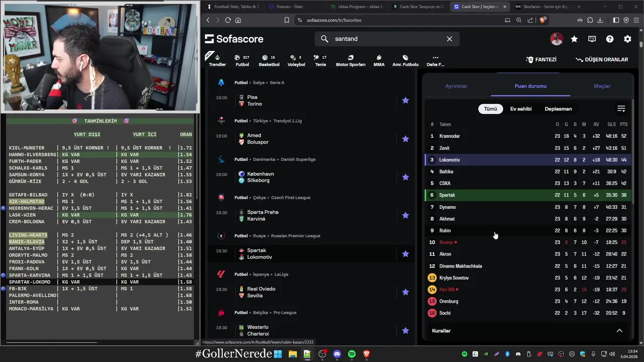Bookmark page with toolbar bookmark icon
644x362 pixels.
click(x=286, y=20)
